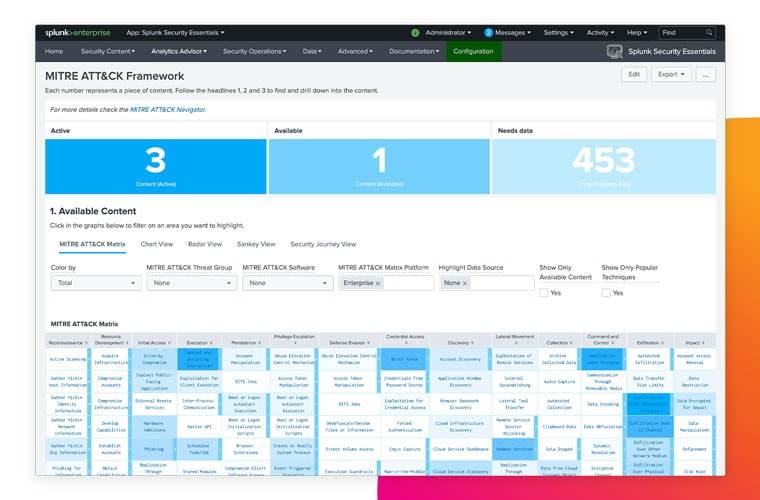The height and width of the screenshot is (500, 760).
Task: Expand the Help menu
Action: [637, 33]
